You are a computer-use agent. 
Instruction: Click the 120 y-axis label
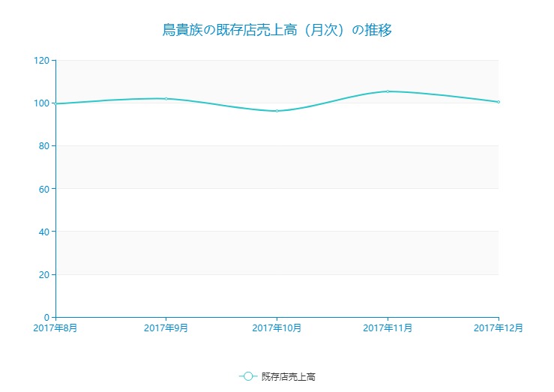[41, 60]
